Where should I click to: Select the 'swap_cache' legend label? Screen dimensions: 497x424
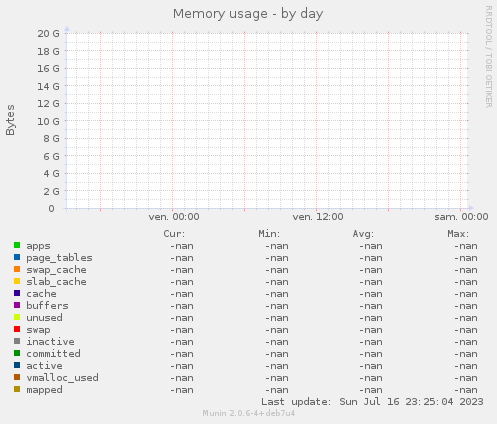coord(56,270)
